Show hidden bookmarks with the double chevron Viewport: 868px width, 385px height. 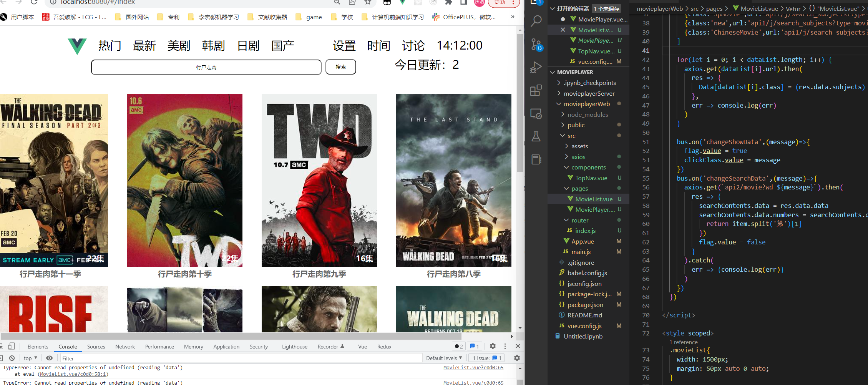[513, 17]
